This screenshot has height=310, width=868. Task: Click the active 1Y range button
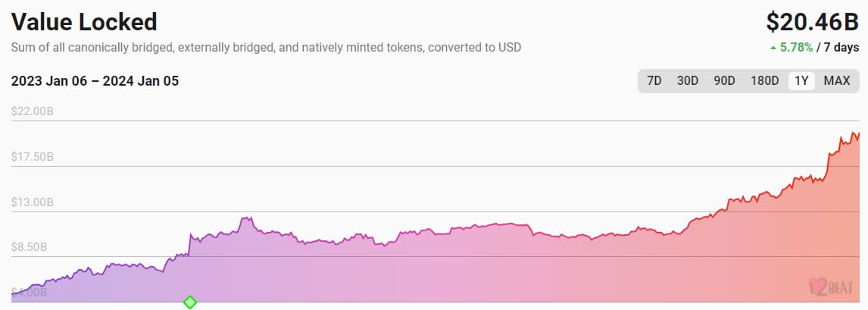point(801,81)
